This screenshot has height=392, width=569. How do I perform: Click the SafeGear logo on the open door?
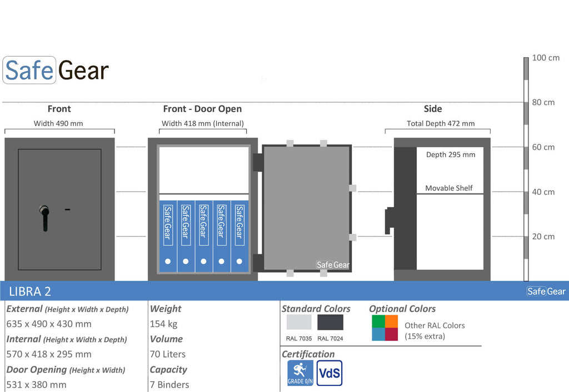tap(332, 265)
